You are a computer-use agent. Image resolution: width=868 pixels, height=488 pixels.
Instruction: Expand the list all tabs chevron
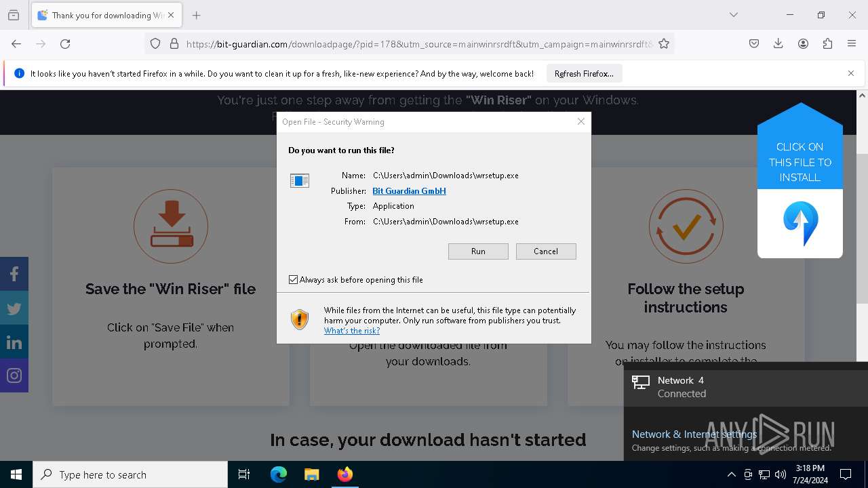(x=734, y=15)
